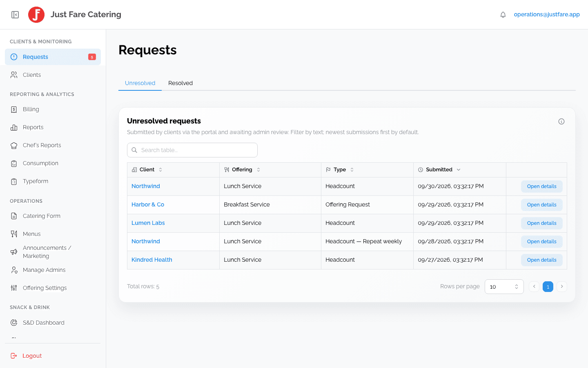Click the operations@justfare.app account link

click(x=547, y=14)
